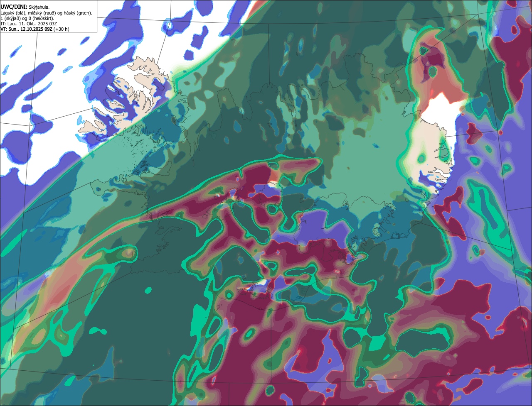Click the '1 (skýjað) og 0 (heiðskírt).' line
The height and width of the screenshot is (406, 532).
tap(27, 18)
